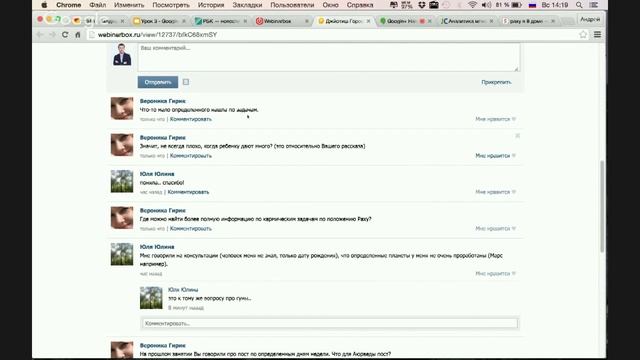
Task: Click Комментировать under 'поняла.. спасибо!'
Action: [188, 192]
